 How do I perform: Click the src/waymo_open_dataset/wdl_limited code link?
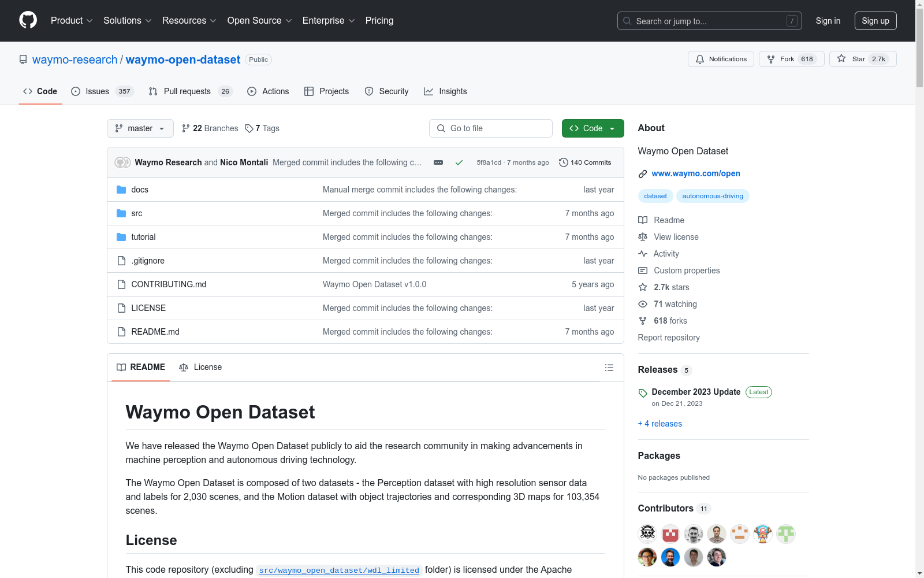click(339, 570)
